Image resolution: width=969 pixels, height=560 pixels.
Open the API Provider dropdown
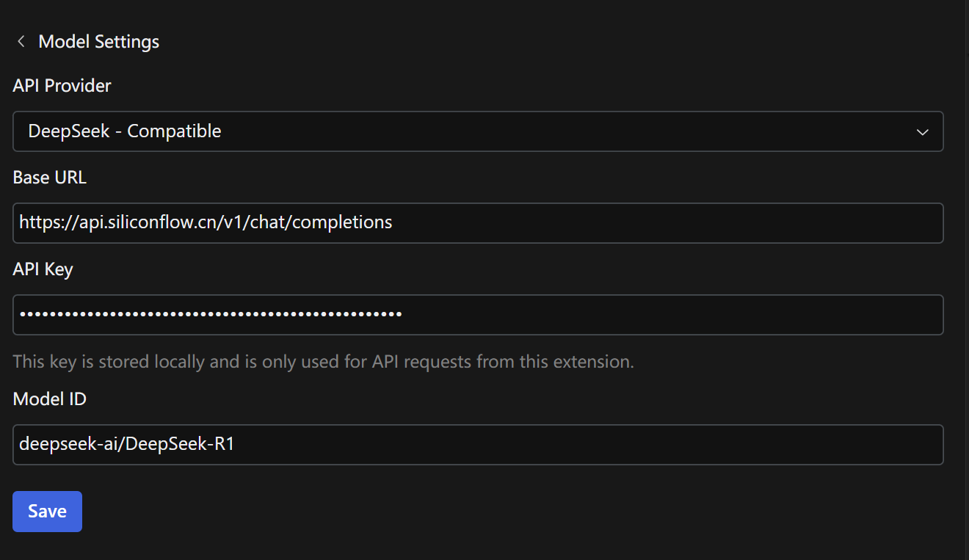click(477, 131)
